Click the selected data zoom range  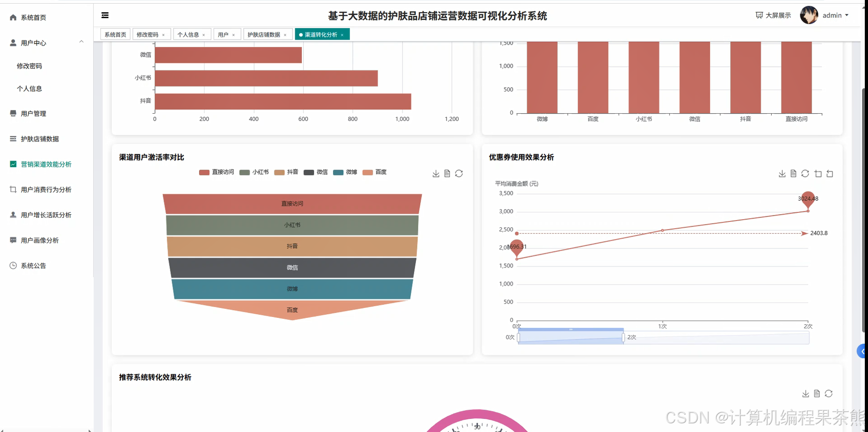[571, 337]
